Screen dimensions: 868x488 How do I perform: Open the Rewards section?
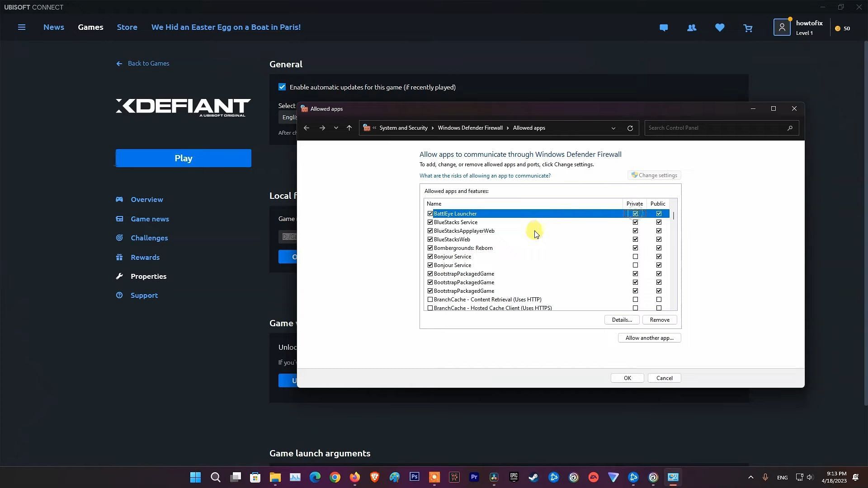tap(145, 257)
